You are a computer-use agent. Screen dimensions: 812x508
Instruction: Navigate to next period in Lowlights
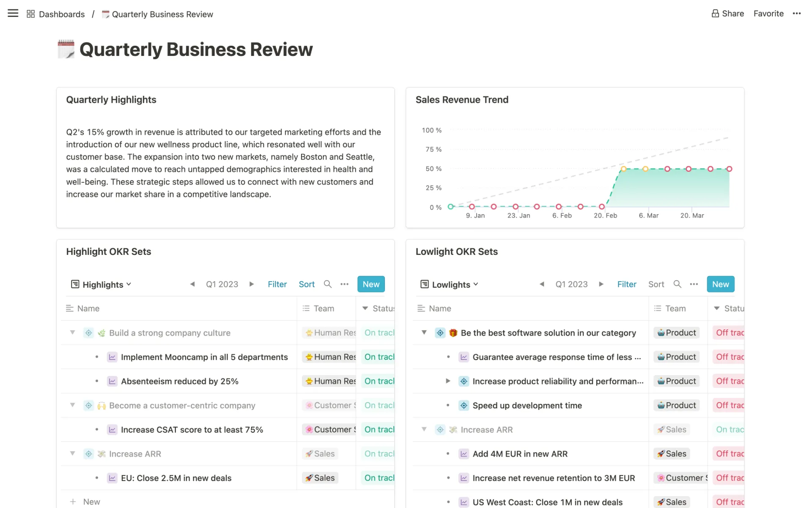coord(601,284)
